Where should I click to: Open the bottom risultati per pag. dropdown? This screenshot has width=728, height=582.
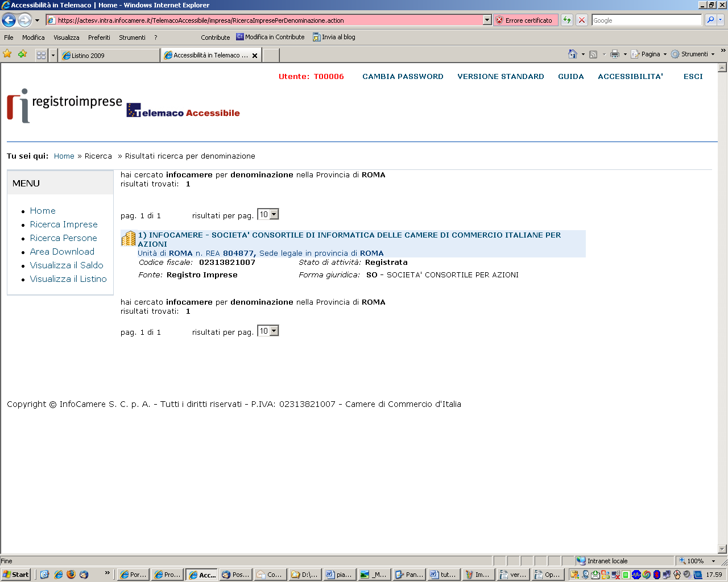268,331
